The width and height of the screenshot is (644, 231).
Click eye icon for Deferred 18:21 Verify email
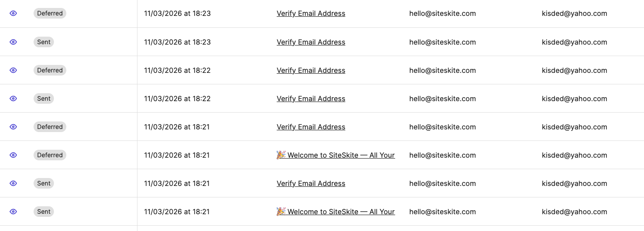click(x=13, y=127)
